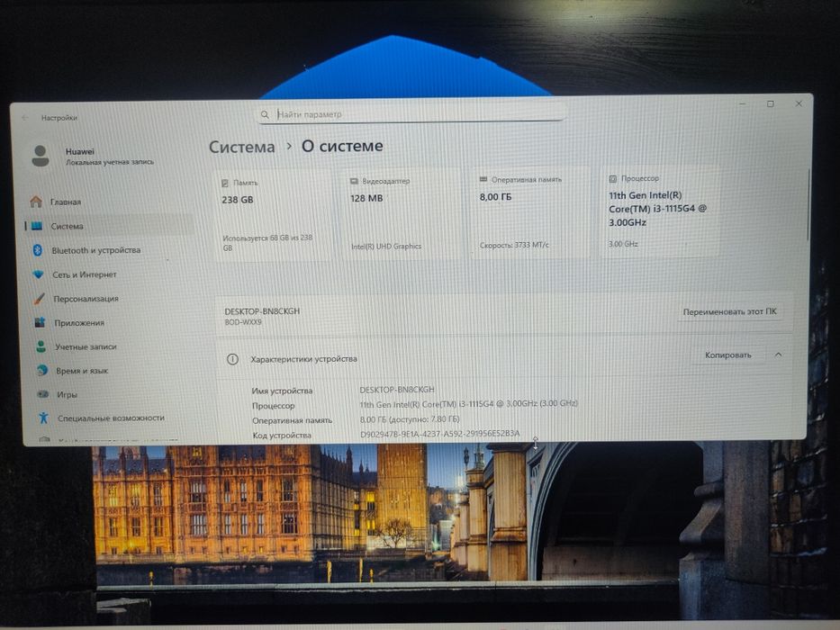Click the Bluetooth icon in sidebar

38,250
